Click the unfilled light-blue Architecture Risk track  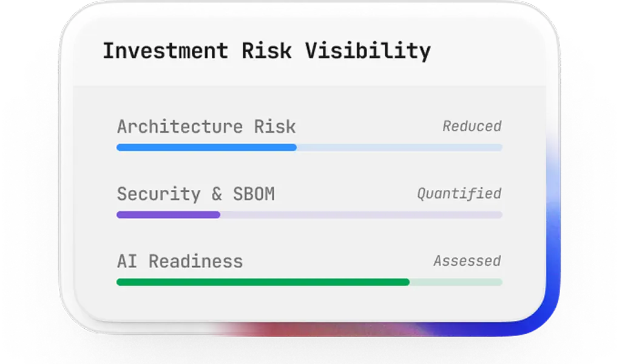click(399, 147)
